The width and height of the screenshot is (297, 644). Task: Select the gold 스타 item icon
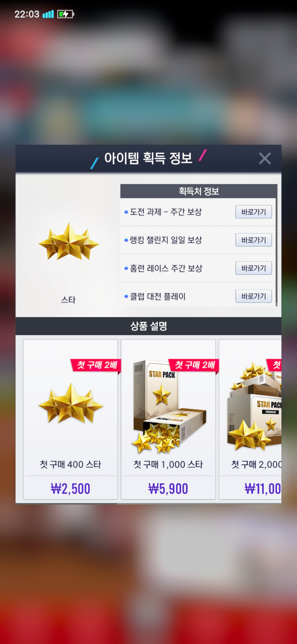click(x=69, y=241)
